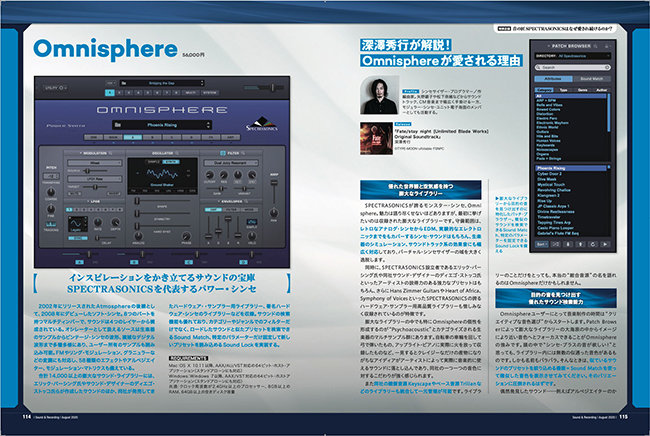
Task: Select the Attributes button in Patch Browser
Action: 553,79
